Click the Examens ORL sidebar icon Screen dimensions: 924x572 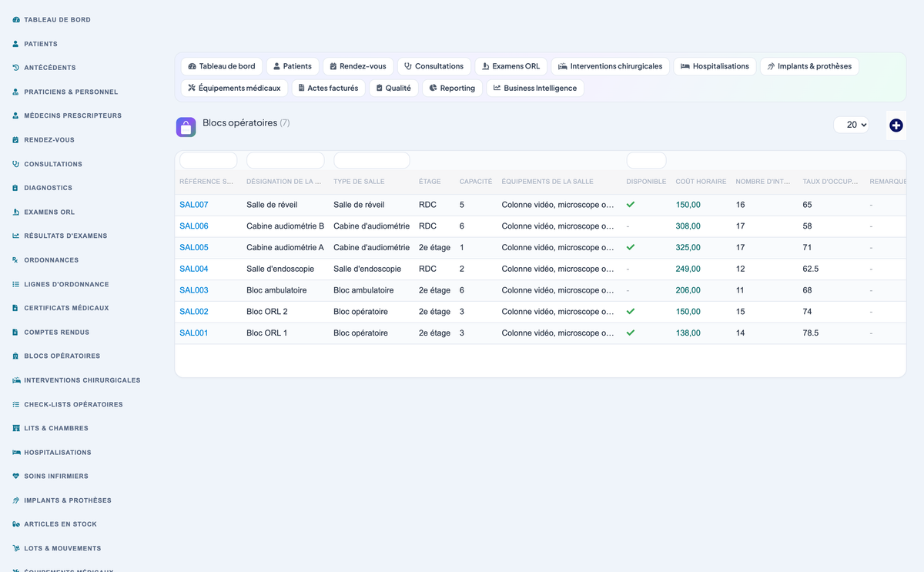pyautogui.click(x=16, y=212)
